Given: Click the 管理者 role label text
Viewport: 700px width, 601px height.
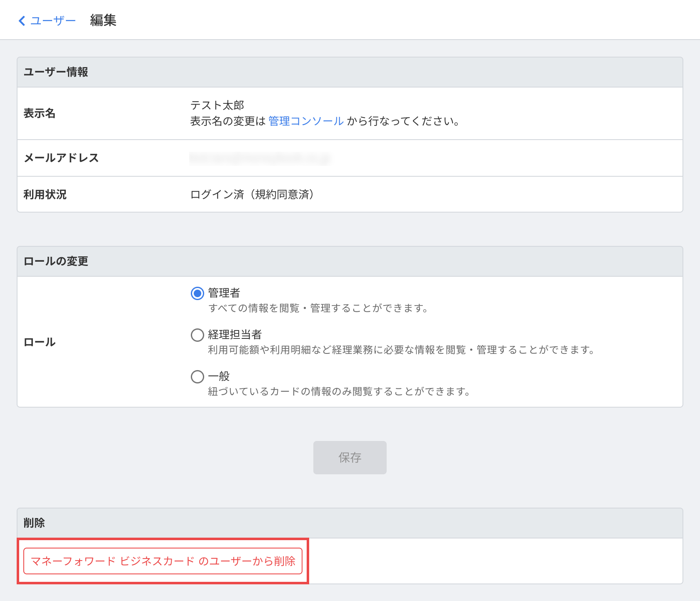Looking at the screenshot, I should click(224, 293).
